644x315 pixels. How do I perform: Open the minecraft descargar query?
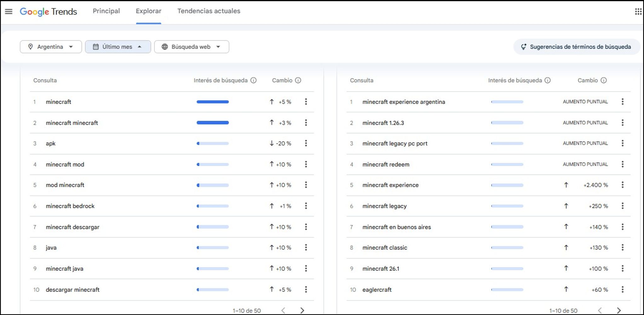[x=72, y=227]
